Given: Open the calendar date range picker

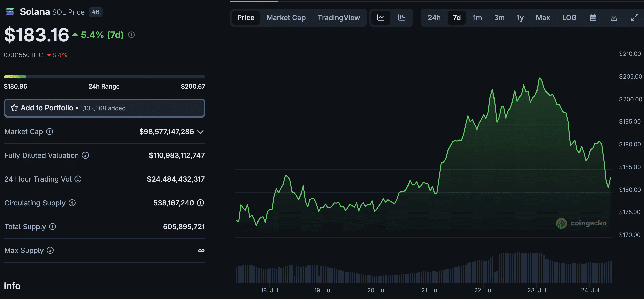Looking at the screenshot, I should tap(593, 18).
